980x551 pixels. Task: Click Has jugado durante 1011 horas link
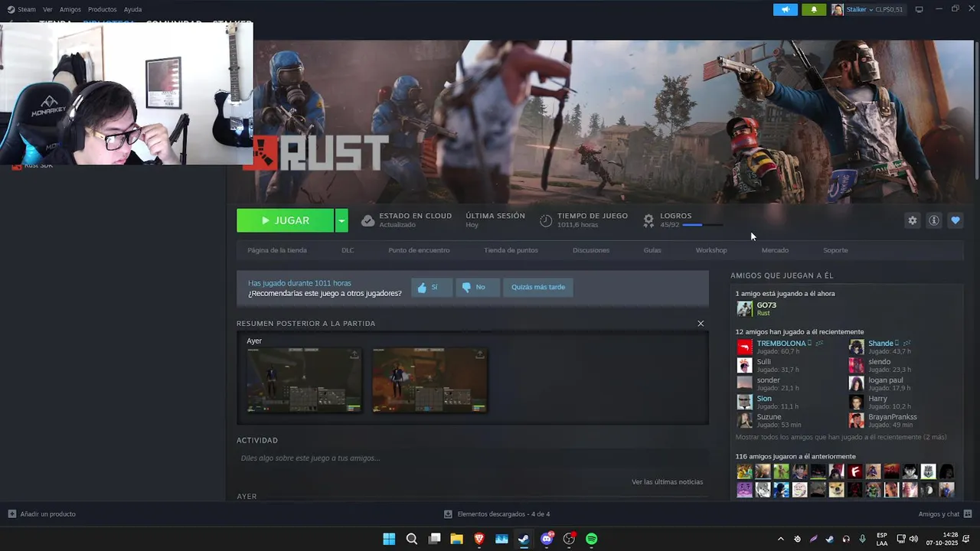pyautogui.click(x=299, y=283)
